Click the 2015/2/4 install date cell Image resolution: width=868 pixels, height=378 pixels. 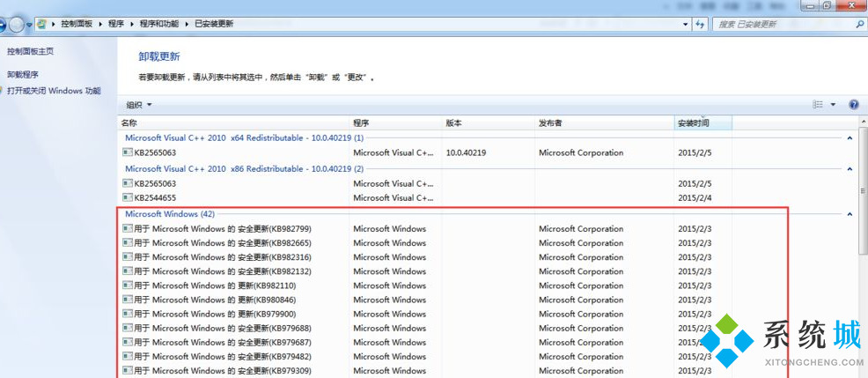pos(695,198)
